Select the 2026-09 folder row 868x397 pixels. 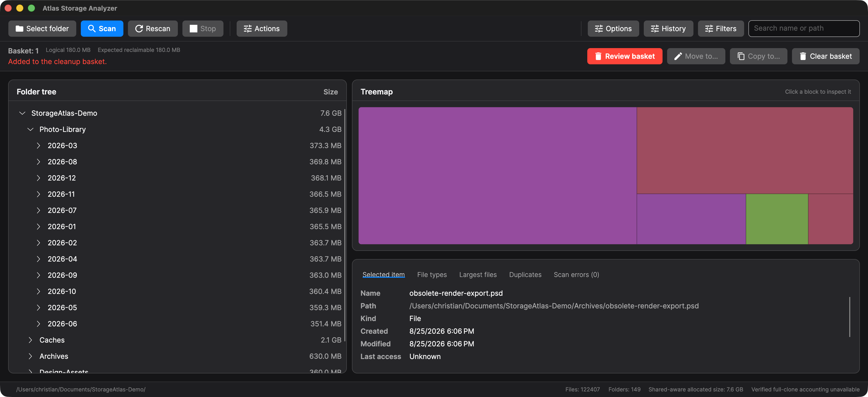click(178, 275)
